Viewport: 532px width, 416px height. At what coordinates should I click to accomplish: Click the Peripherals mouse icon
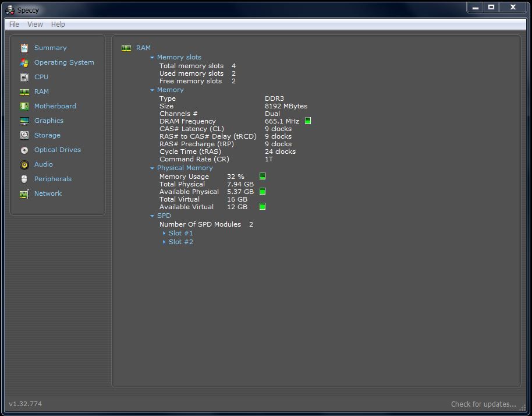[24, 179]
